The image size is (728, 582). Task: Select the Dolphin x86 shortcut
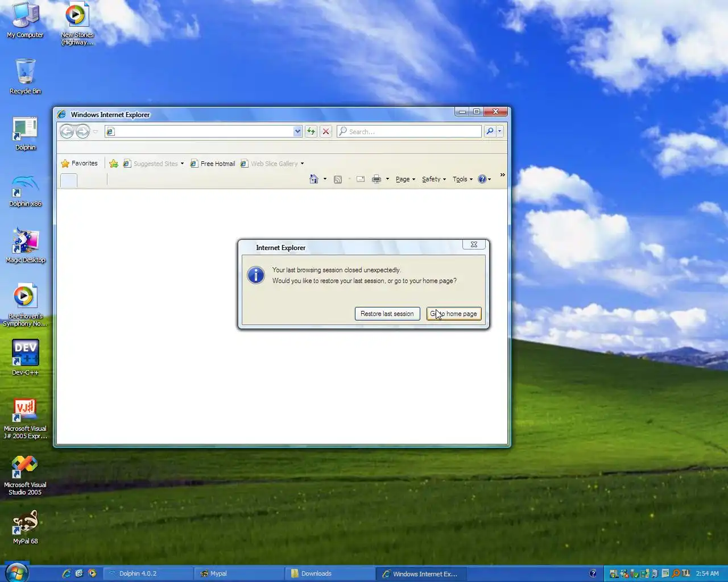pyautogui.click(x=25, y=190)
